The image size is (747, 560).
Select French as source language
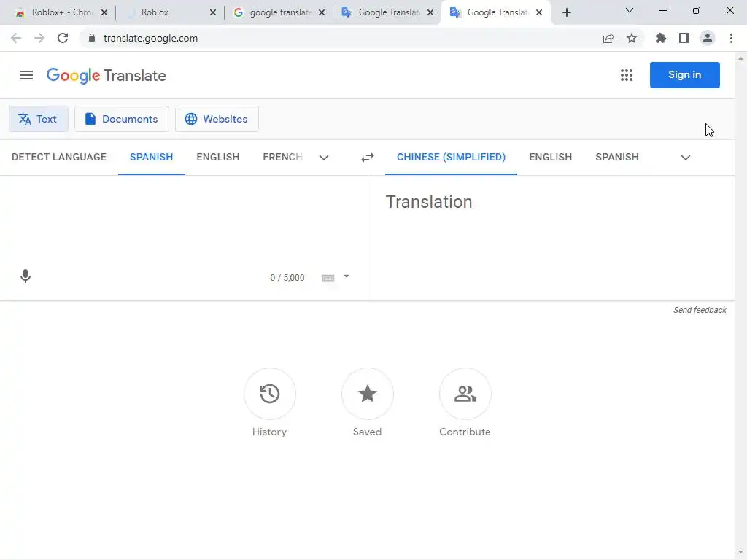pos(282,157)
